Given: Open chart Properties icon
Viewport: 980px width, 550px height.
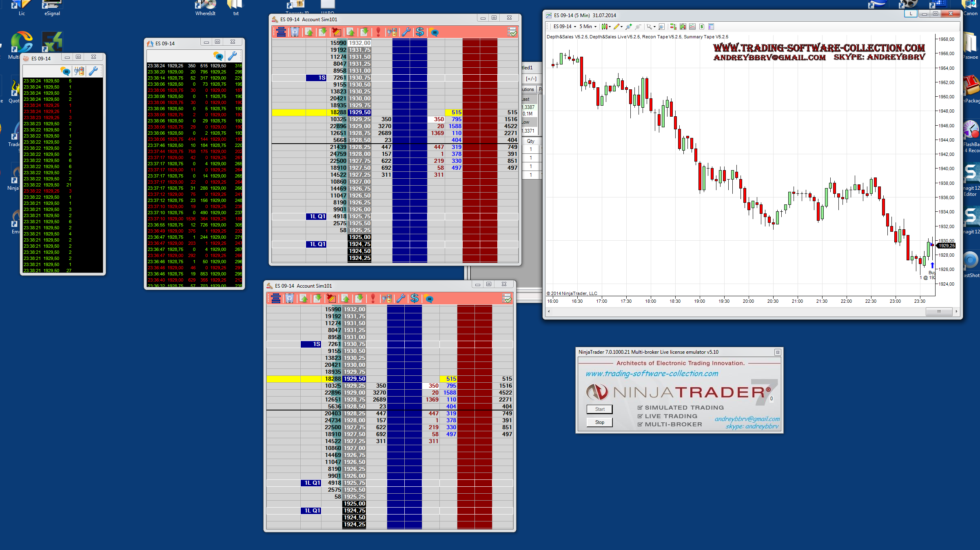Looking at the screenshot, I should pyautogui.click(x=711, y=27).
